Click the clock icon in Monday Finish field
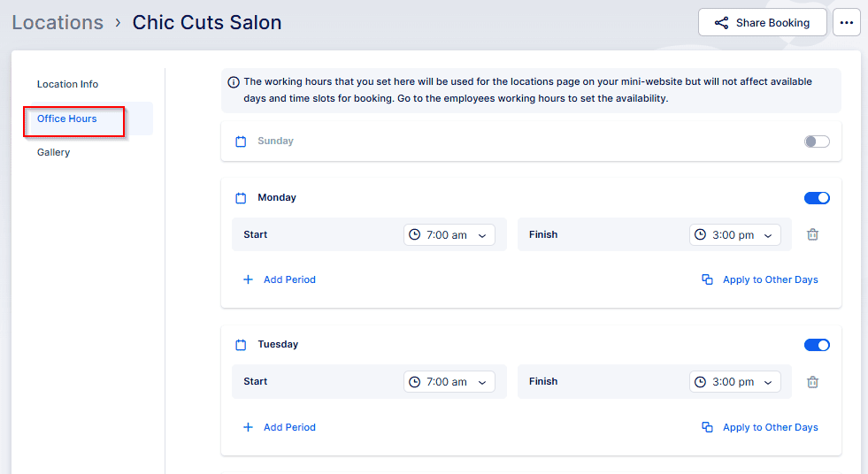This screenshot has height=474, width=868. pyautogui.click(x=700, y=234)
